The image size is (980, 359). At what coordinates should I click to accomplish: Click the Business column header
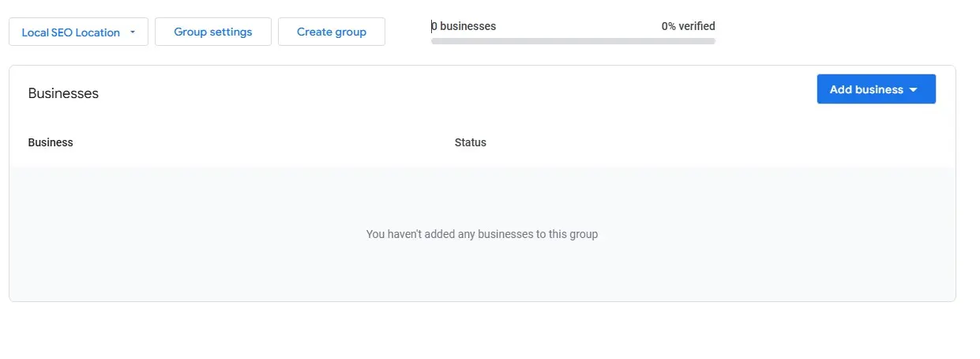pyautogui.click(x=51, y=142)
